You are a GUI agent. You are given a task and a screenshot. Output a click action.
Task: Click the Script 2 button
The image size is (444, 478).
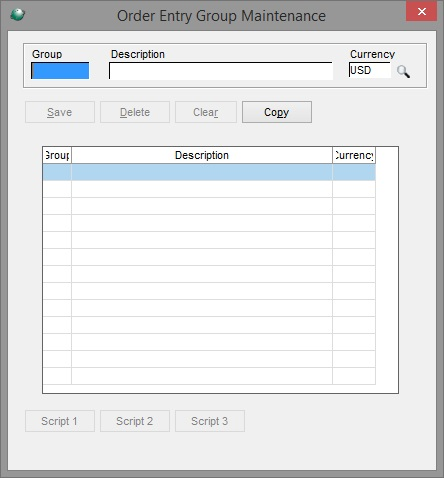[x=135, y=421]
